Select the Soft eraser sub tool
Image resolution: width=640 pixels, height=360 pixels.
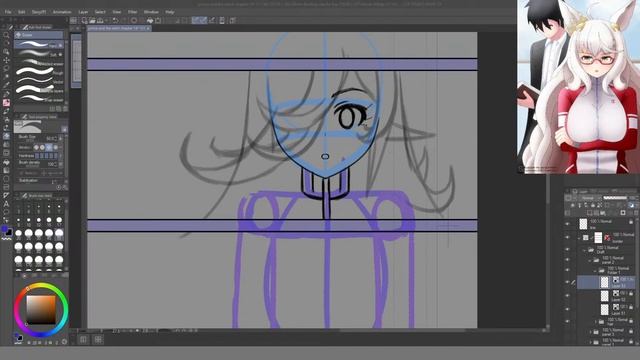tap(39, 53)
